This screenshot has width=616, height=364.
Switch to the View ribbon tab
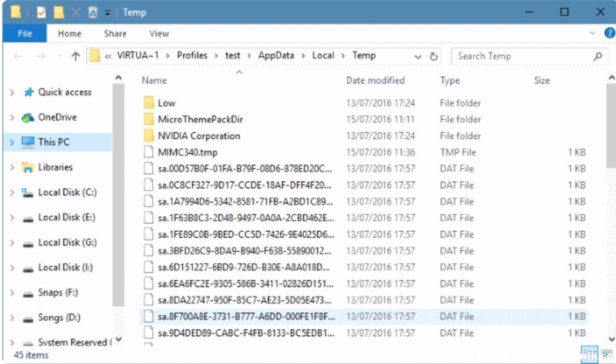coord(159,33)
